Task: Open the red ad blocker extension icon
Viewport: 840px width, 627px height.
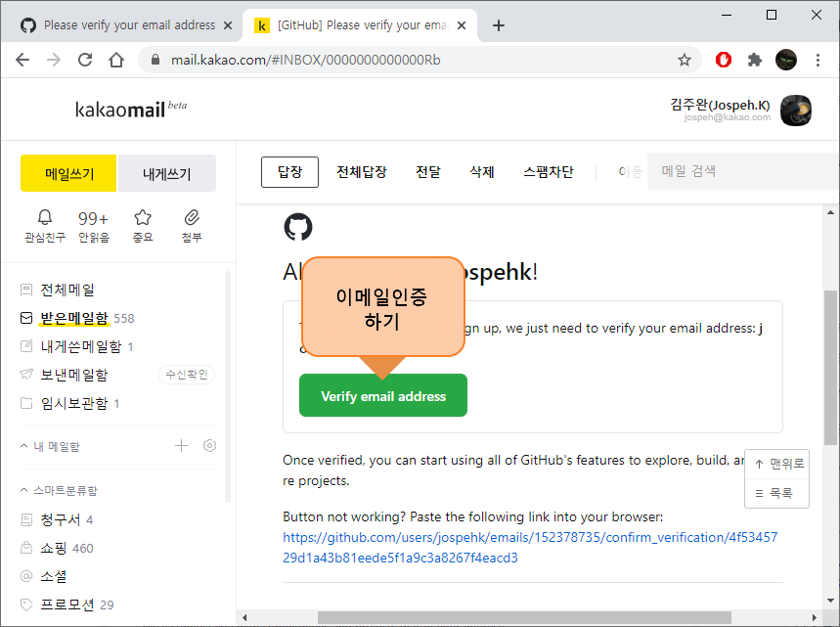Action: pos(724,60)
